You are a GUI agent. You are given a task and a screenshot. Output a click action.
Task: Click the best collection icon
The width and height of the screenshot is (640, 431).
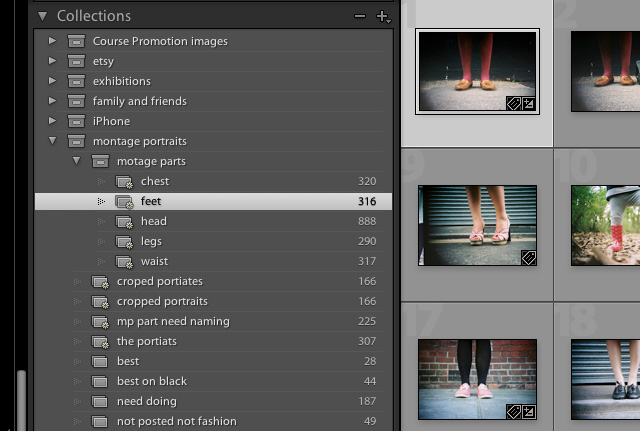pyautogui.click(x=100, y=361)
